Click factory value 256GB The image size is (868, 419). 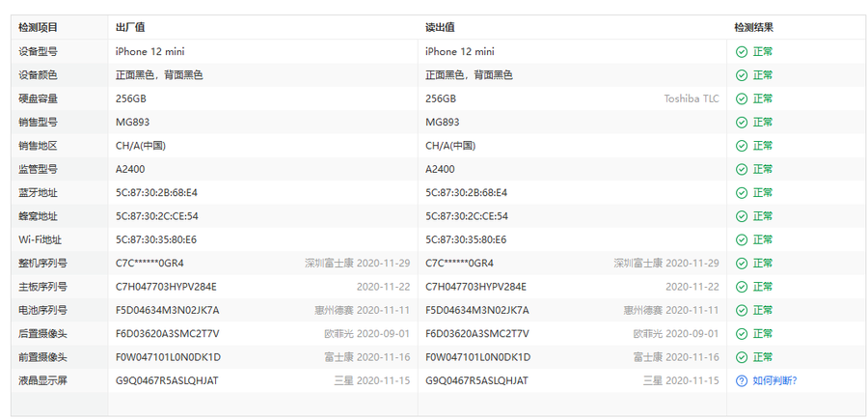pyautogui.click(x=130, y=98)
